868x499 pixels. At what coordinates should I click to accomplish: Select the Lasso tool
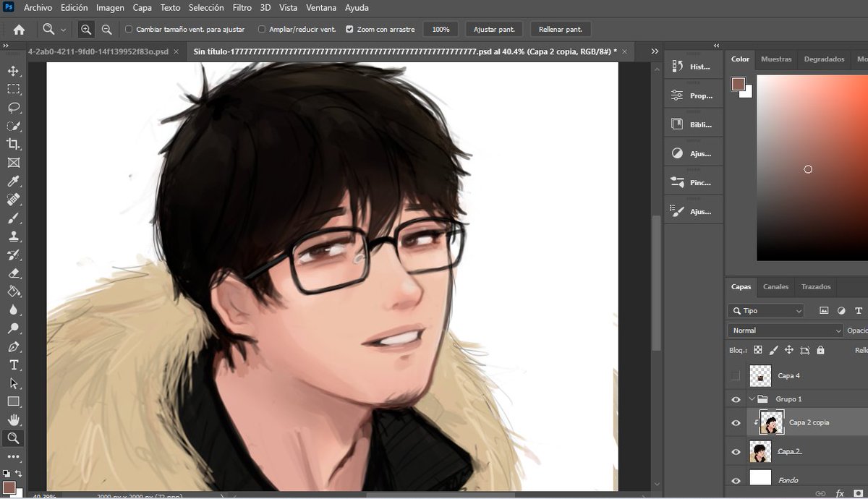[x=13, y=108]
